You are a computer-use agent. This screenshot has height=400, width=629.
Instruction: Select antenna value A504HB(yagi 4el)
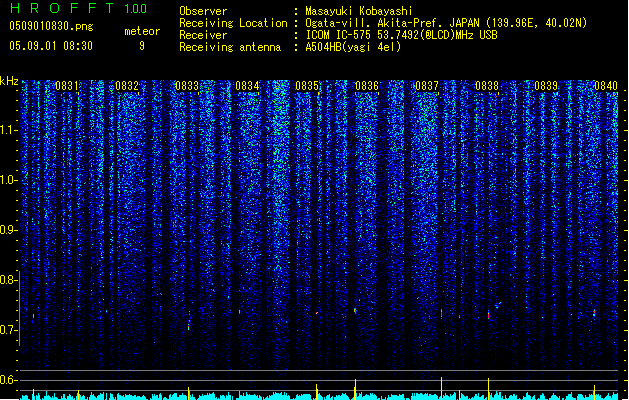pyautogui.click(x=353, y=47)
